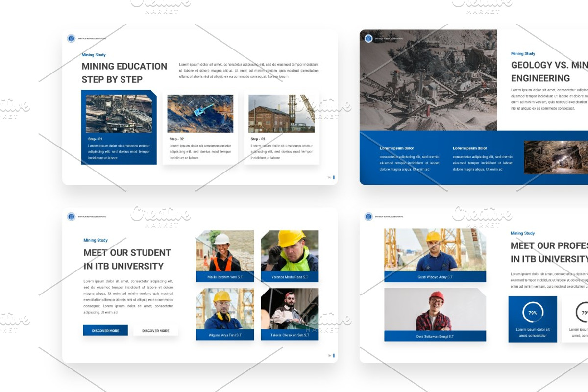Click the 'Televis Cikrak en Sek S.T' caption

click(x=290, y=335)
